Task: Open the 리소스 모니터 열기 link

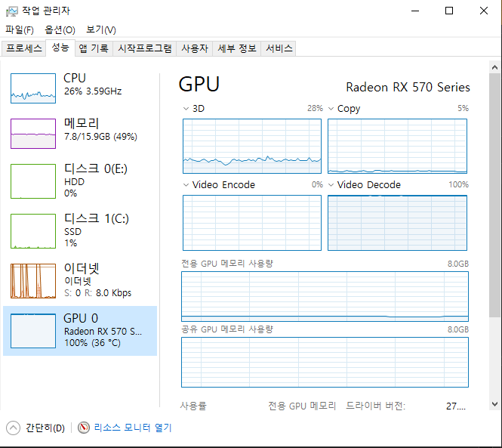Action: tap(133, 428)
